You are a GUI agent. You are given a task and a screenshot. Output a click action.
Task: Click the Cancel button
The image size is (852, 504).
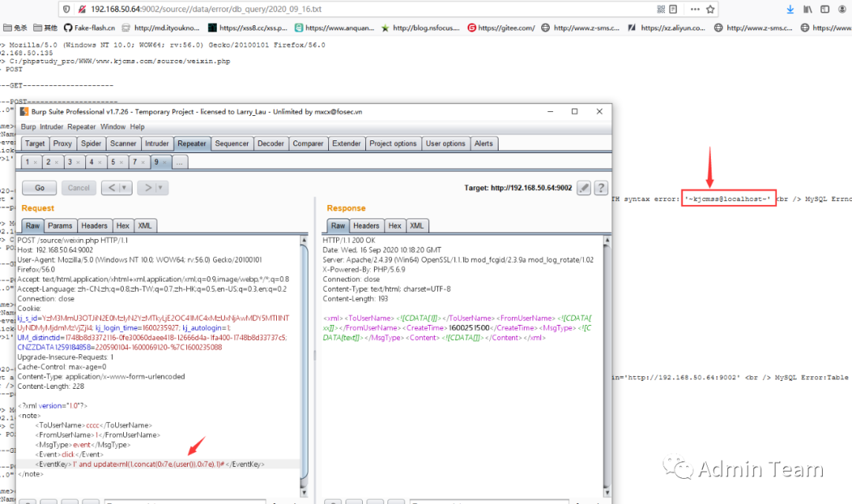79,188
